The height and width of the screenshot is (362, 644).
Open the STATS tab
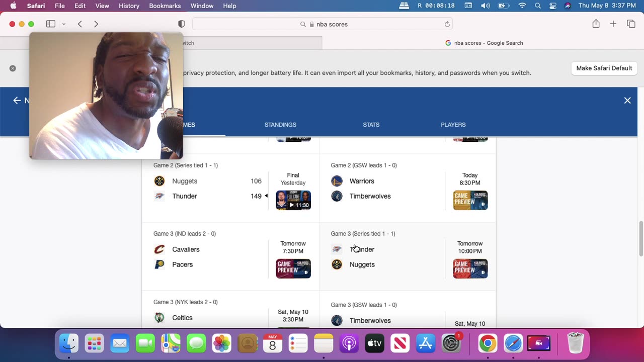click(x=371, y=125)
